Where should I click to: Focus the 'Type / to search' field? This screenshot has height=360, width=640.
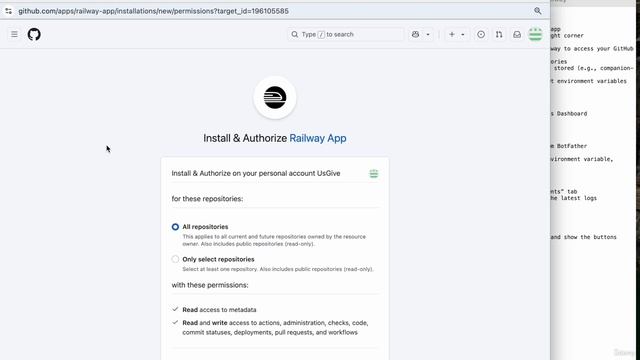pos(346,34)
